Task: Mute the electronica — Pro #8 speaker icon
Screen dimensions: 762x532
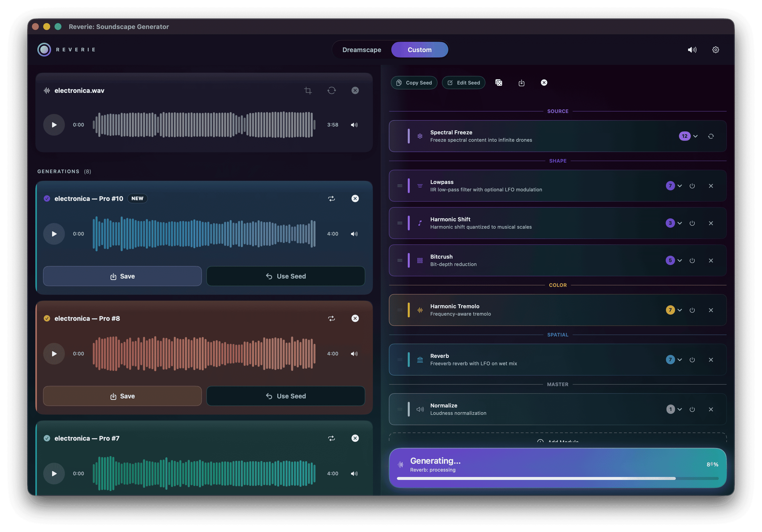Action: tap(354, 353)
